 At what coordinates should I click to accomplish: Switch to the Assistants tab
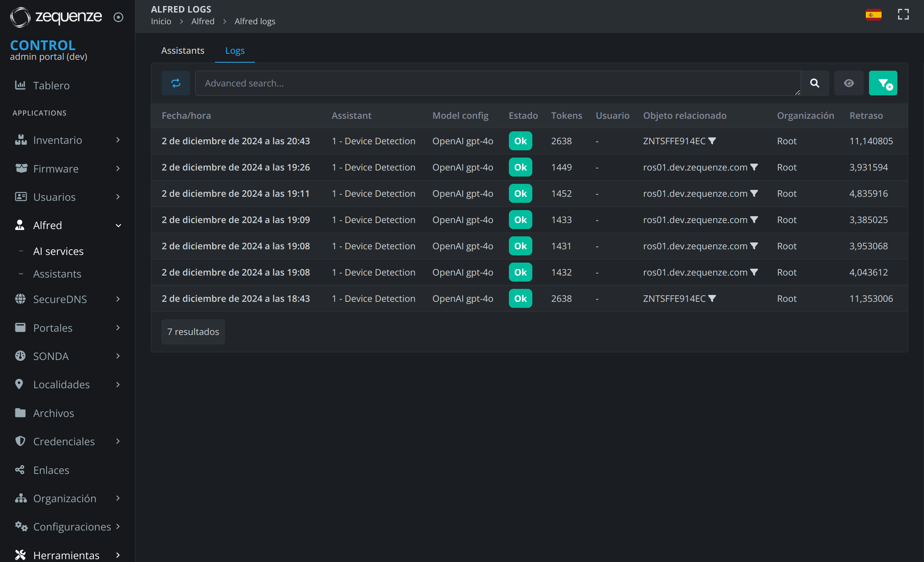click(183, 51)
